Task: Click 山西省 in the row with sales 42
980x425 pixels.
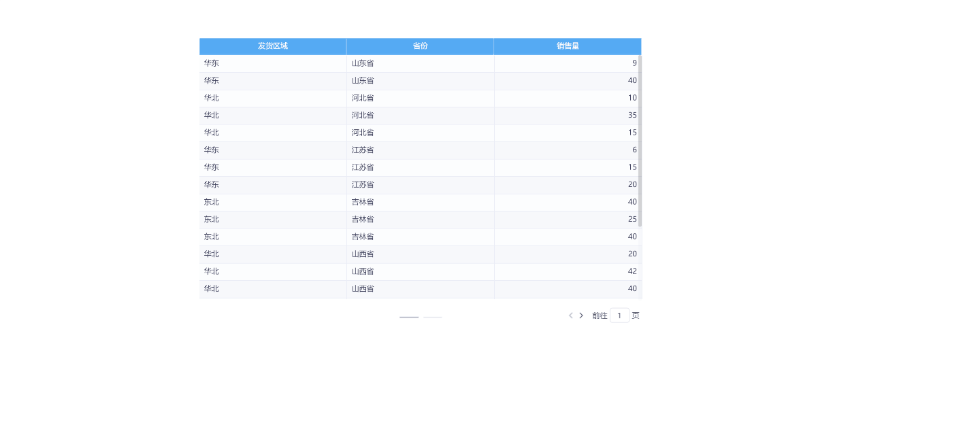Action: [x=363, y=271]
